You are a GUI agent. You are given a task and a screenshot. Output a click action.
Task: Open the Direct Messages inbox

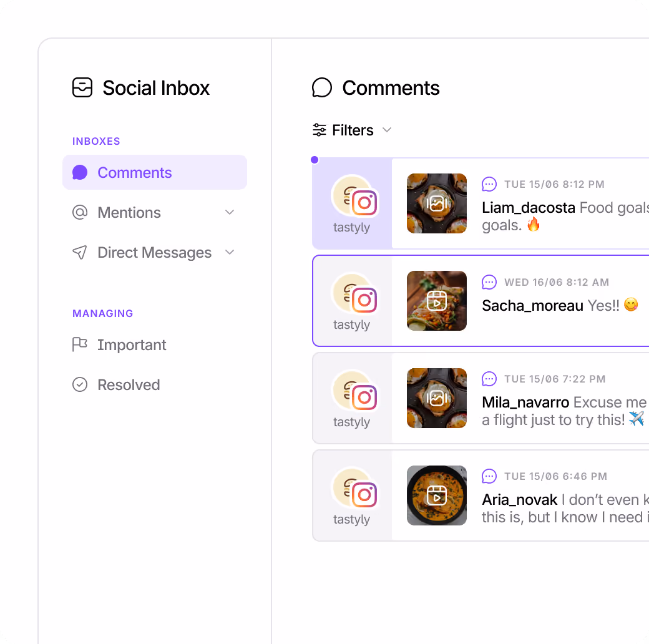pos(155,252)
